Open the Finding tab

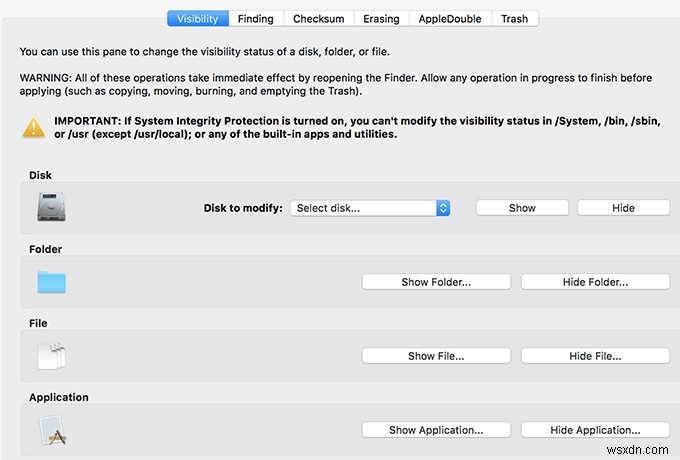[256, 18]
